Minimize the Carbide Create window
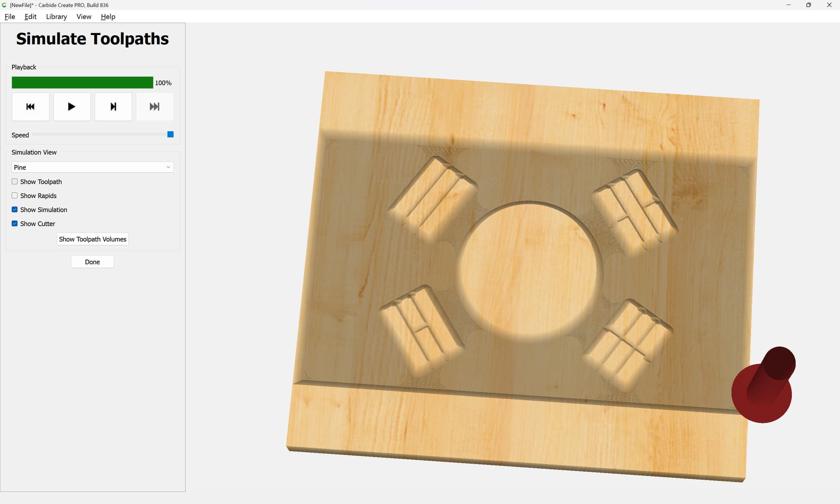 tap(788, 5)
